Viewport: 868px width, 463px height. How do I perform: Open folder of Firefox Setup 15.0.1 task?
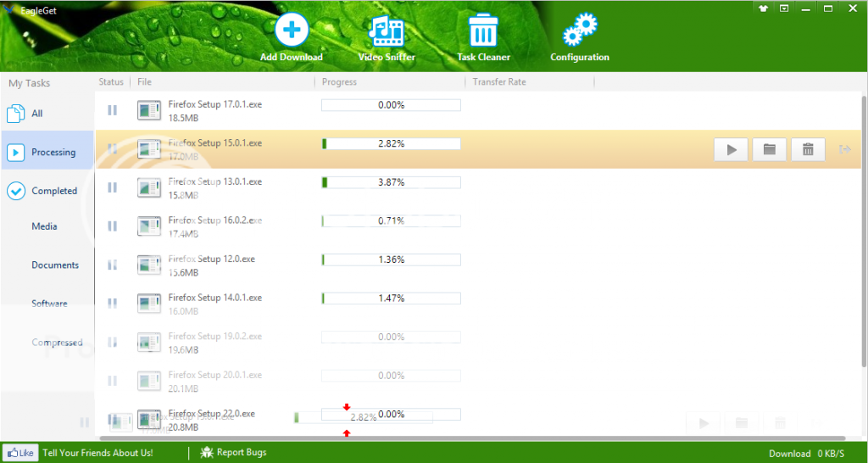770,149
